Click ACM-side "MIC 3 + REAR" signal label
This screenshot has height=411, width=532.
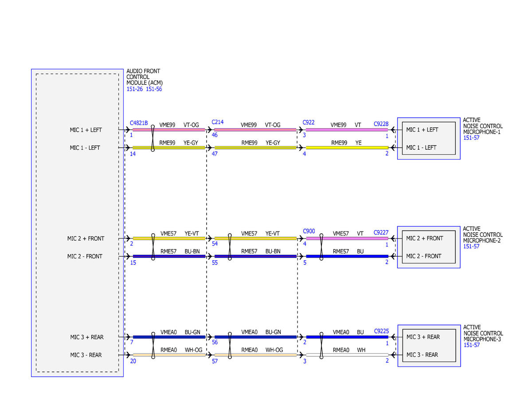[86, 337]
